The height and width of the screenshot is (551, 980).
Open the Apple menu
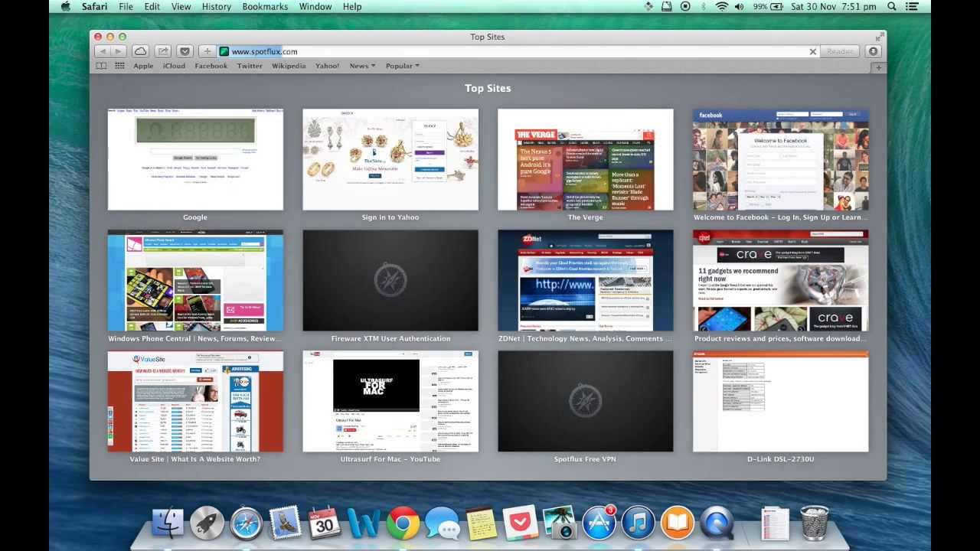[x=65, y=6]
